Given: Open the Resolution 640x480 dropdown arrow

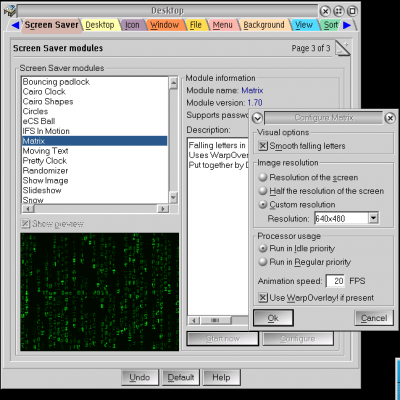Looking at the screenshot, I should point(373,218).
